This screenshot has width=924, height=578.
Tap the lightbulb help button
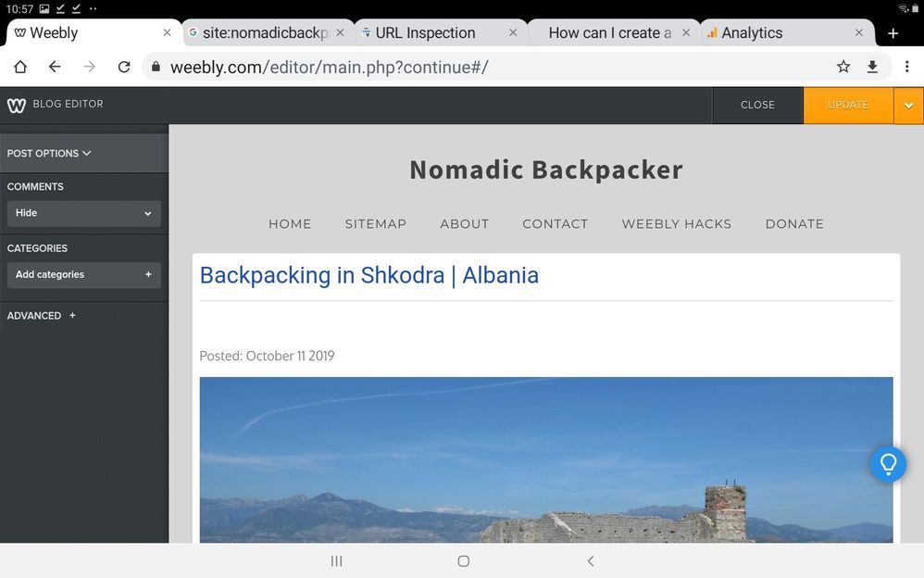point(887,464)
